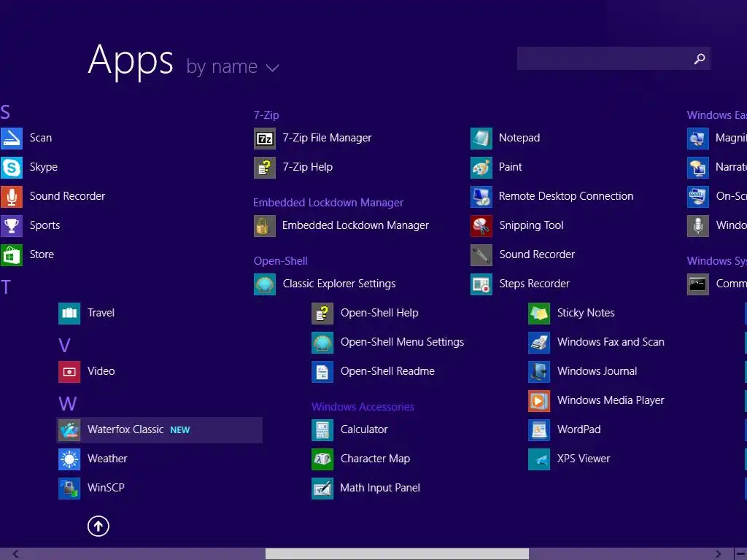The height and width of the screenshot is (560, 747).
Task: Launch the WinSCP icon
Action: click(69, 488)
